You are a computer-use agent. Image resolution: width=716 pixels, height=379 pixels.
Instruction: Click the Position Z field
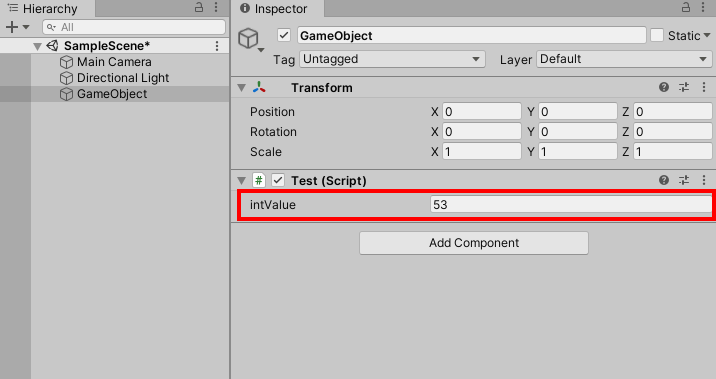(x=673, y=111)
